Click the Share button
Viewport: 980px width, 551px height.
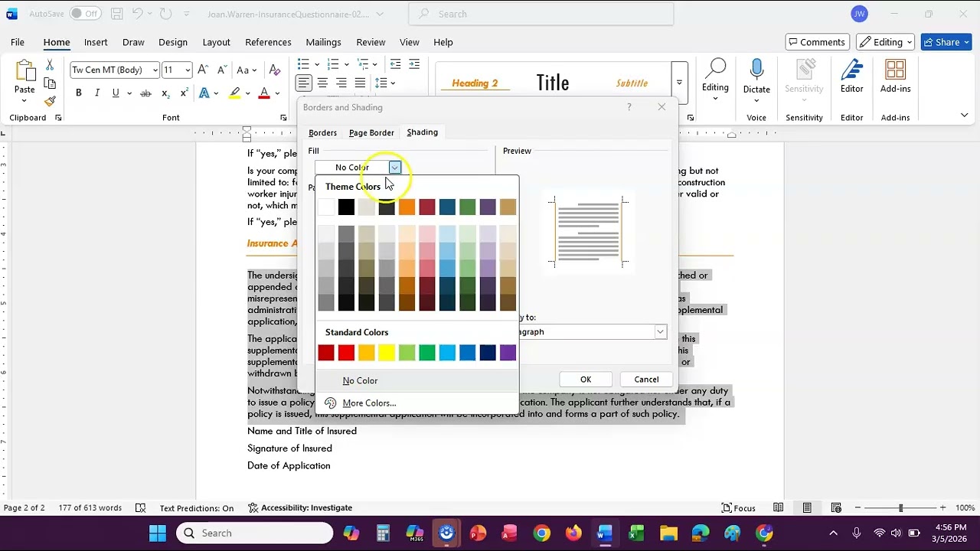(946, 42)
